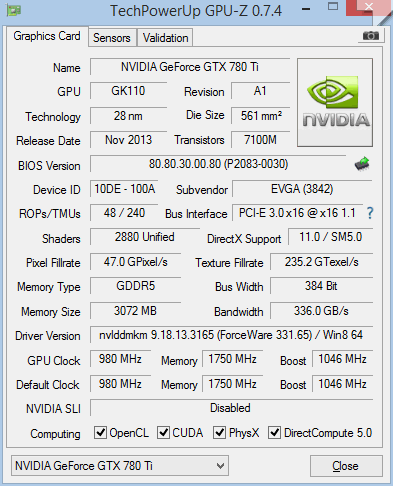
Task: Click the Revision field A1
Action: (260, 91)
